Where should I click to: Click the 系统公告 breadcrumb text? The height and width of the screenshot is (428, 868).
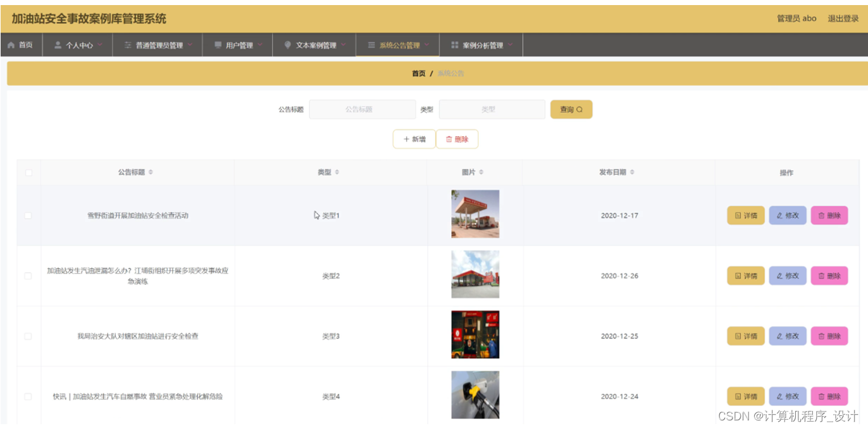(450, 73)
